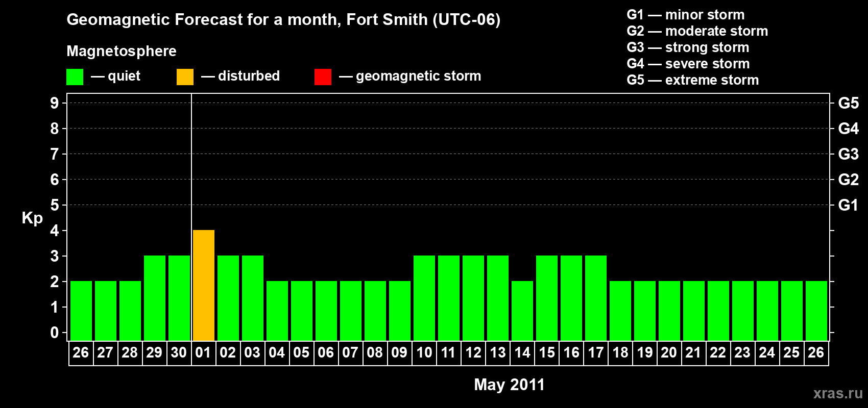Click the date label 14

(x=522, y=353)
